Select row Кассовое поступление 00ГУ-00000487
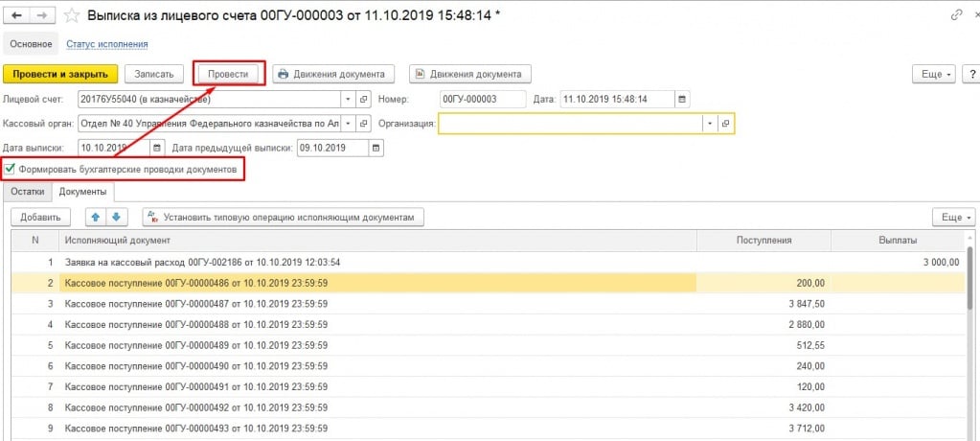The image size is (980, 441). click(488, 304)
